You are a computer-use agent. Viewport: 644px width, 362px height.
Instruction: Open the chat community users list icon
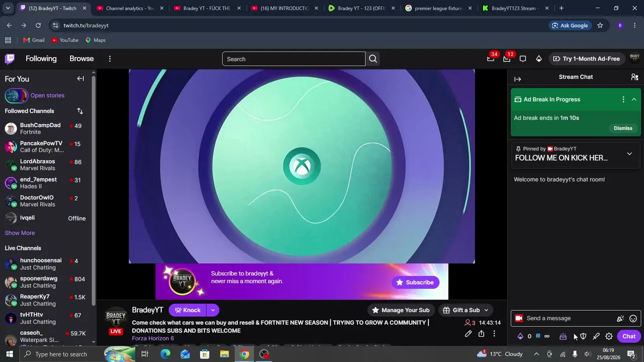tap(634, 77)
